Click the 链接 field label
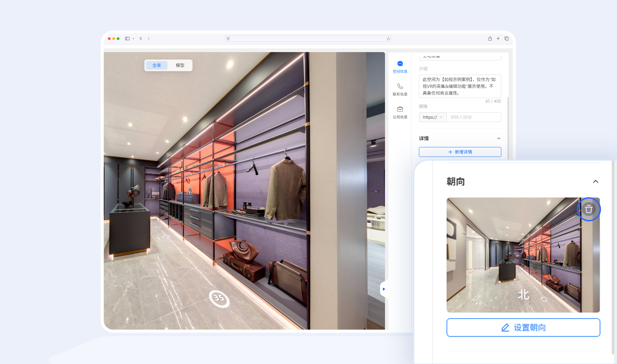This screenshot has width=617, height=364. pyautogui.click(x=423, y=106)
